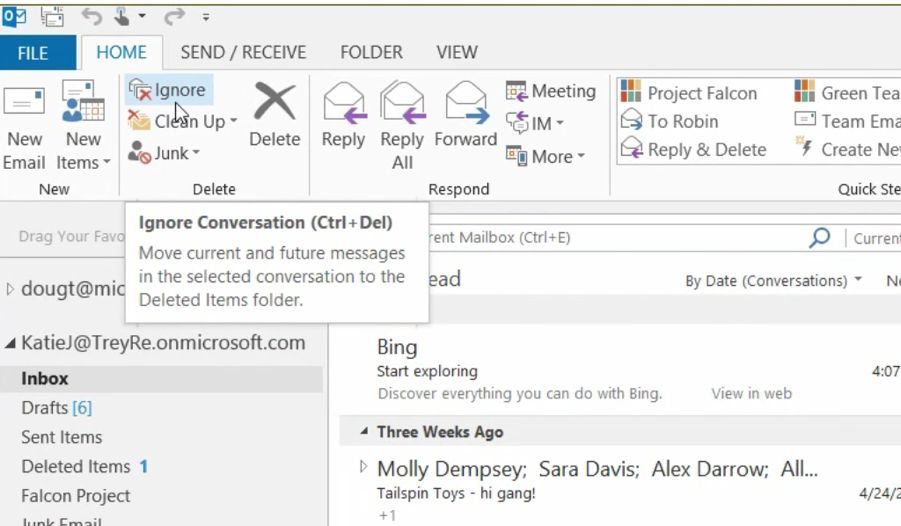Toggle Touch/Mouse mode icon
The height and width of the screenshot is (526, 901).
click(x=122, y=17)
